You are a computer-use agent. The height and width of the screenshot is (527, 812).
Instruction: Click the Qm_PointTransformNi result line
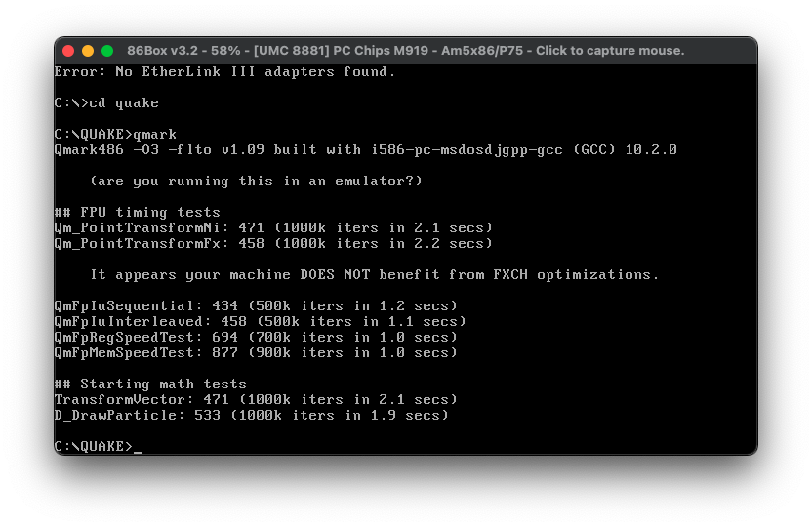[x=273, y=227]
